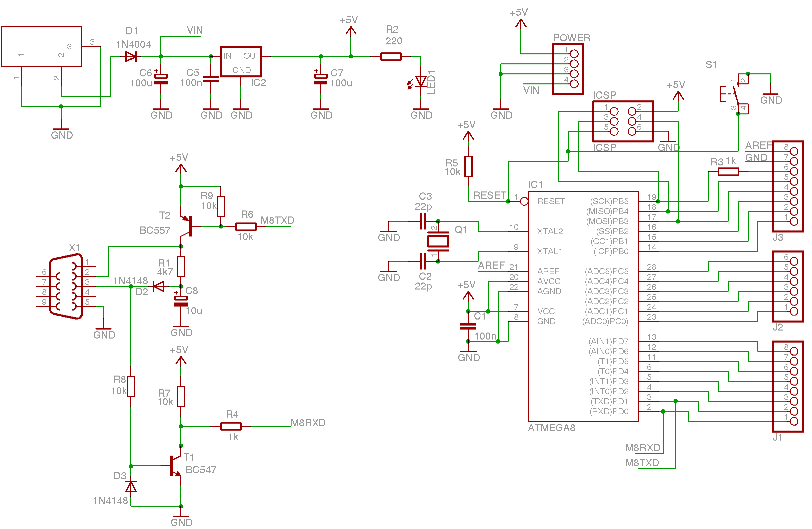812x529 pixels.
Task: Click the IC2 voltage regulator box
Action: [x=241, y=62]
